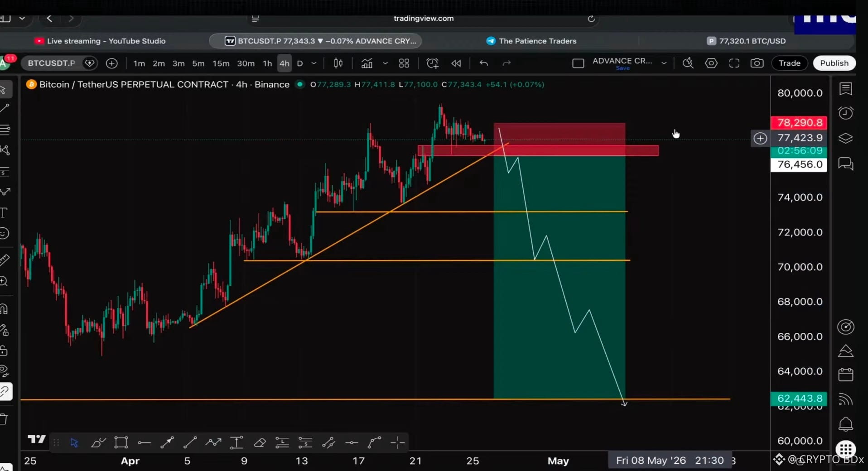This screenshot has height=471, width=868.
Task: Switch to the D daily timeframe
Action: tap(299, 63)
